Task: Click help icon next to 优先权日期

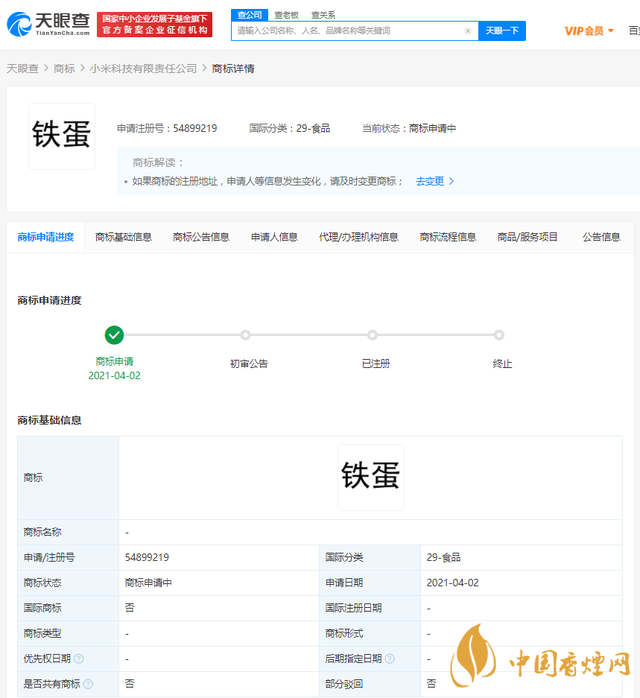Action: (x=78, y=659)
